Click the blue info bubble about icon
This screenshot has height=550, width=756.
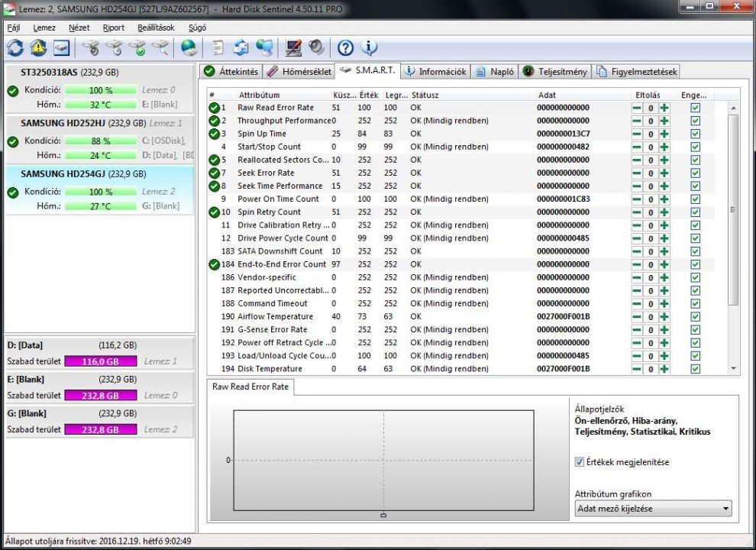pyautogui.click(x=369, y=47)
